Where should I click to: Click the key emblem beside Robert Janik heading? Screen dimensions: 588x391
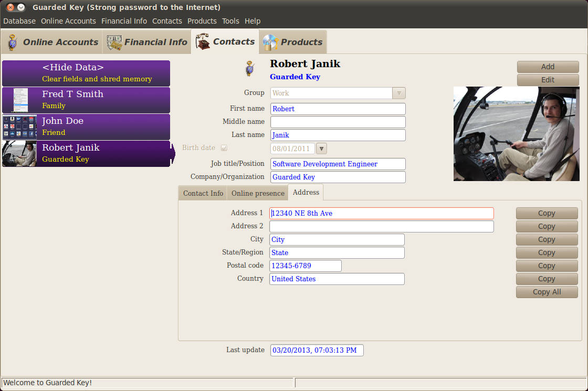click(250, 69)
